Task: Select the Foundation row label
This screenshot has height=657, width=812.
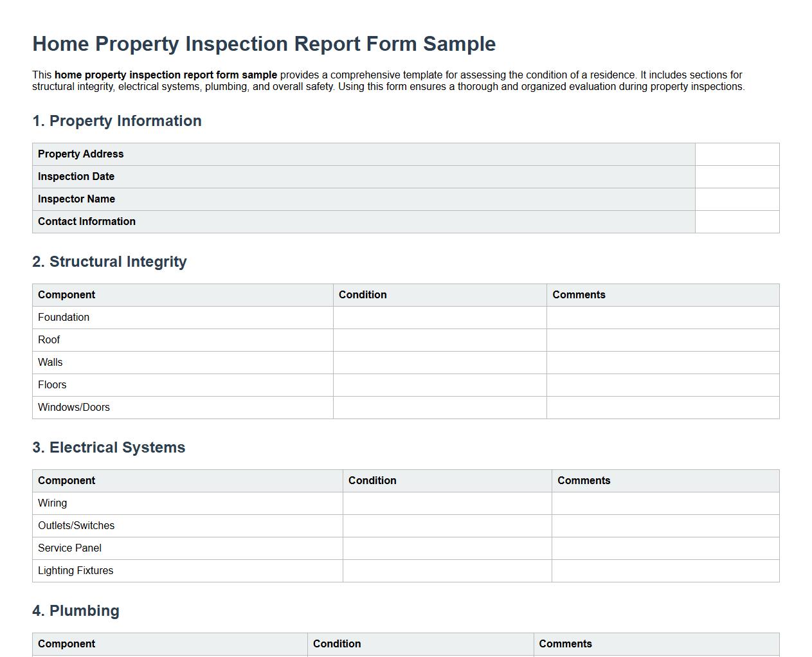Action: point(64,317)
